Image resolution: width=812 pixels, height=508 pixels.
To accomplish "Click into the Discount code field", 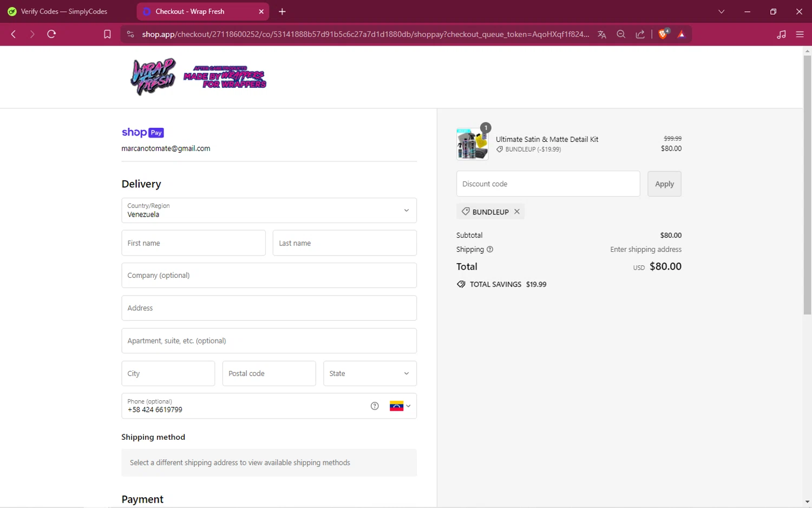I will (x=548, y=184).
